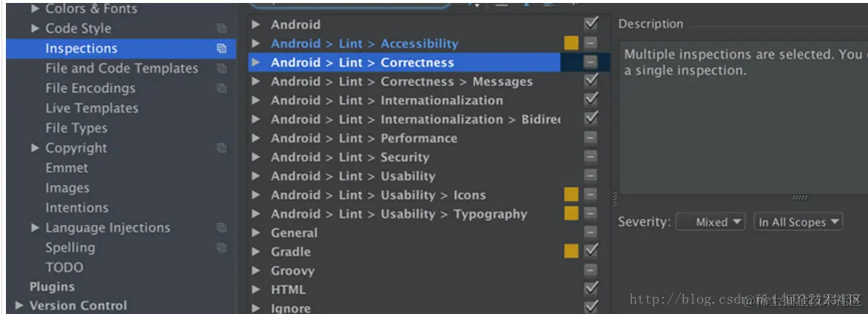The height and width of the screenshot is (314, 868).
Task: Toggle the Correctness > Messages checkbox
Action: click(590, 81)
